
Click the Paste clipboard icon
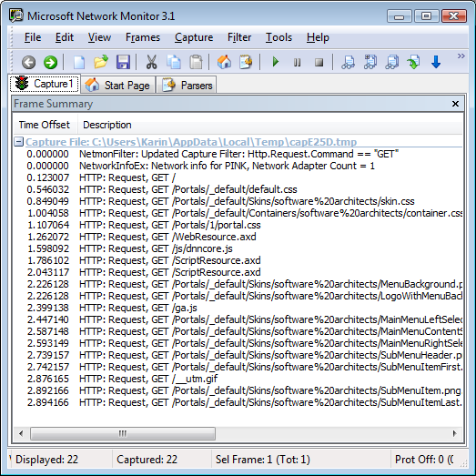pos(196,62)
